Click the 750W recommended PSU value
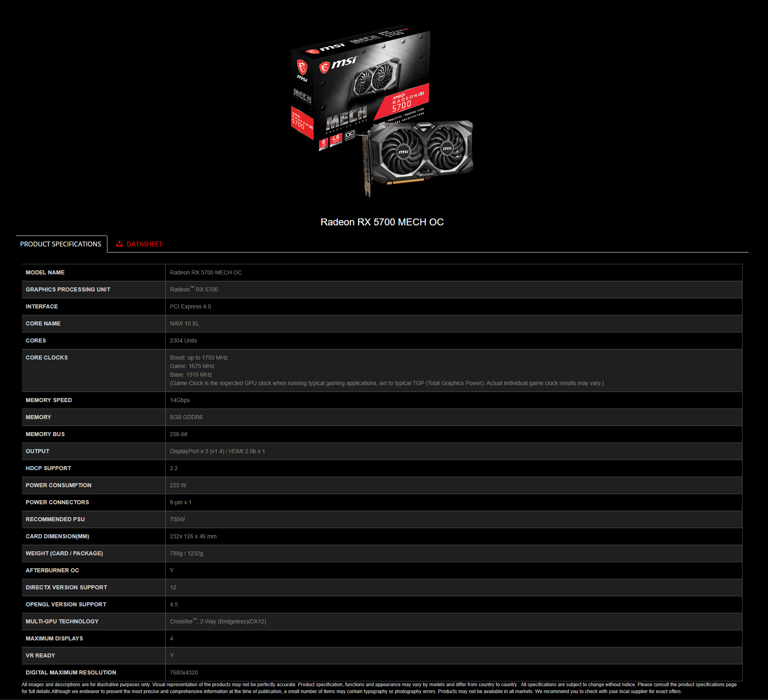The image size is (768, 700). pos(176,519)
